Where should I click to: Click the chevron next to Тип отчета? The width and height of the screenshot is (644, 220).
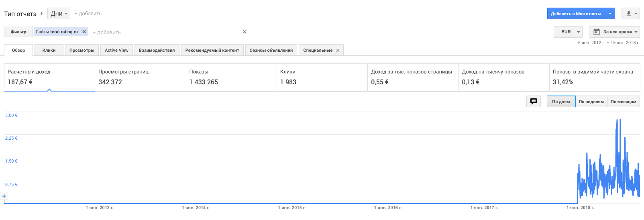click(x=41, y=13)
